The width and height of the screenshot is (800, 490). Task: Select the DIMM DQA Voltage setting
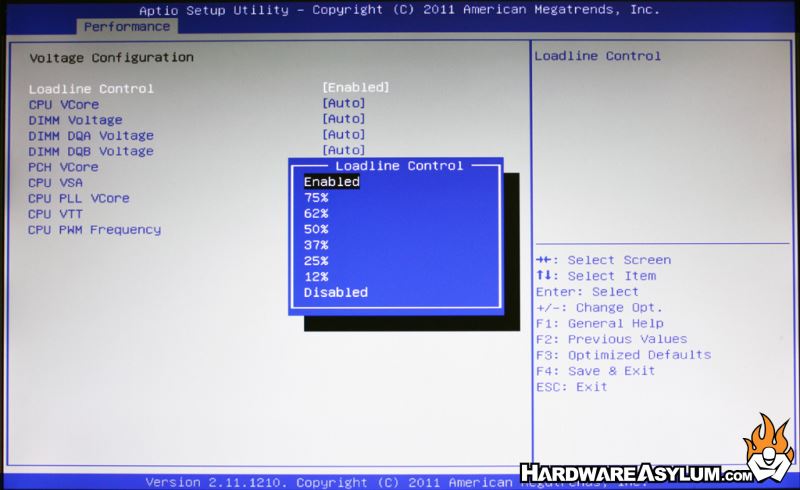click(91, 136)
